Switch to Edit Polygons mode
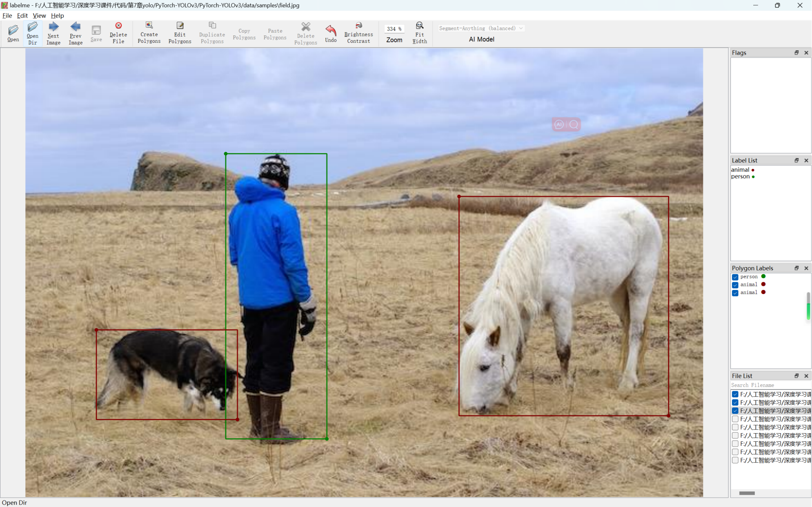Screen dimensions: 812x507 (x=180, y=33)
